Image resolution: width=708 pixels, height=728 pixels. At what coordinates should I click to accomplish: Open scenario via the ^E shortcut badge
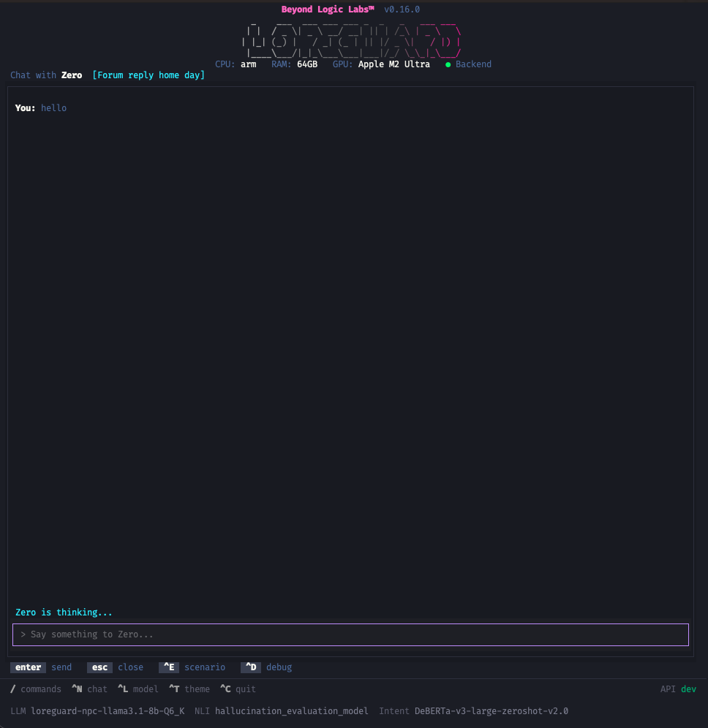169,667
